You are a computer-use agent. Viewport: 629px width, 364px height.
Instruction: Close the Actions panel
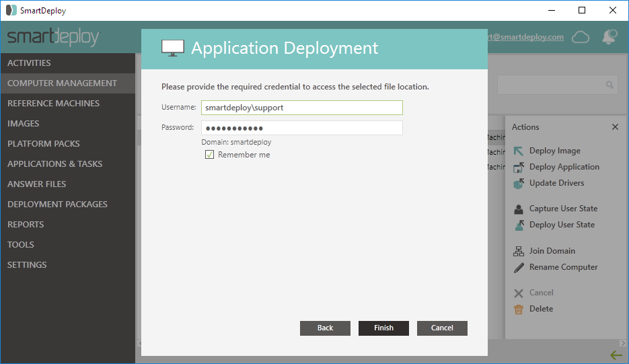click(x=615, y=126)
